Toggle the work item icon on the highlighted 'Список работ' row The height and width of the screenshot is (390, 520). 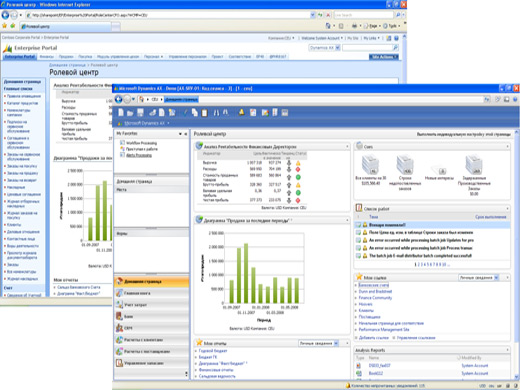(x=358, y=225)
